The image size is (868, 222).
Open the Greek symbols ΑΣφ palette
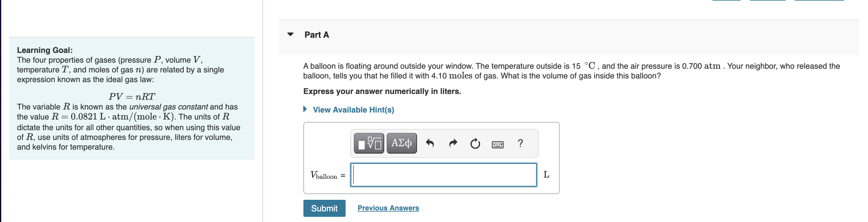click(x=401, y=144)
